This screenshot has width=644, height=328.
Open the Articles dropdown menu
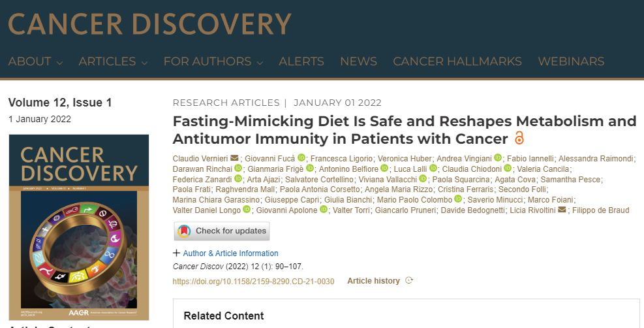tap(113, 61)
